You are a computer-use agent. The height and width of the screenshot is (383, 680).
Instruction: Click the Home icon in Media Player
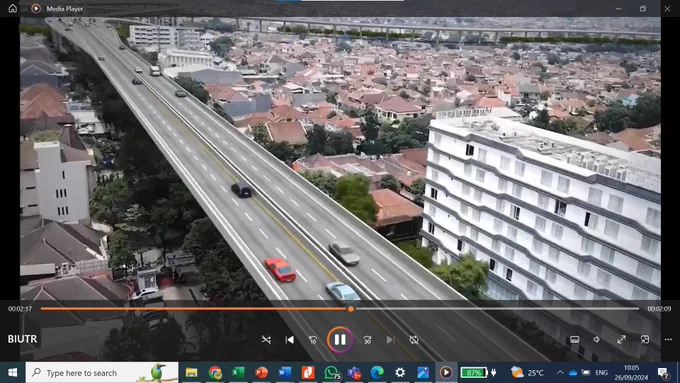[13, 8]
